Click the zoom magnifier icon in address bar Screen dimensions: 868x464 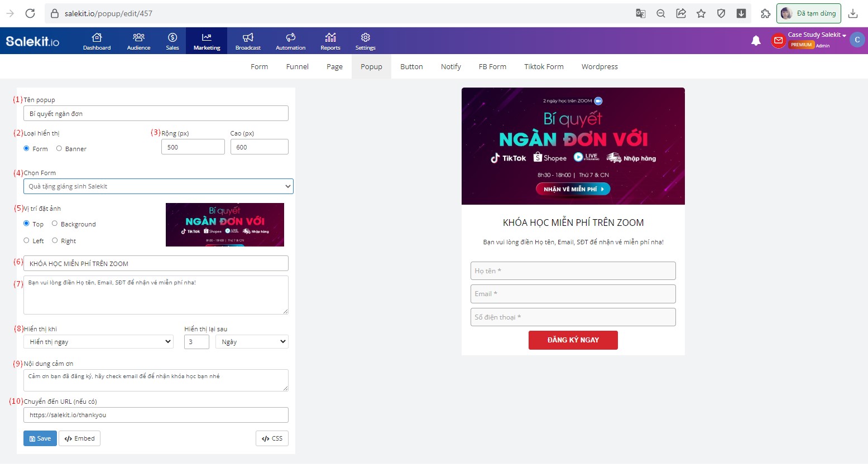[x=661, y=13]
